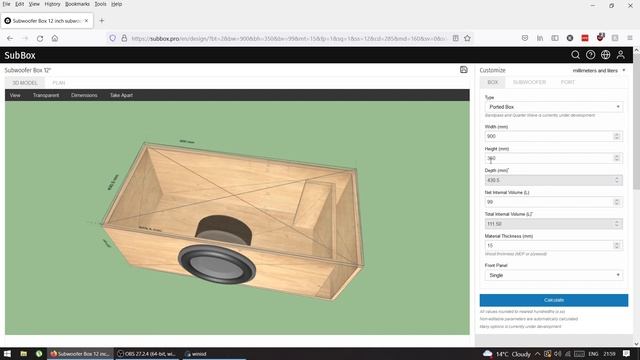Open the Firefox library icon
Image resolution: width=640 pixels, height=360 pixels.
(x=540, y=38)
